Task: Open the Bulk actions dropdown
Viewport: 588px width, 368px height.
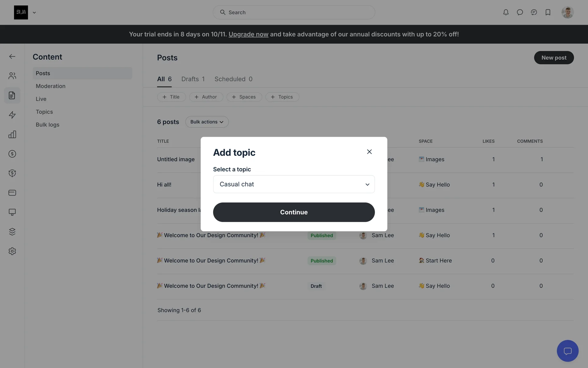Action: pos(207,122)
